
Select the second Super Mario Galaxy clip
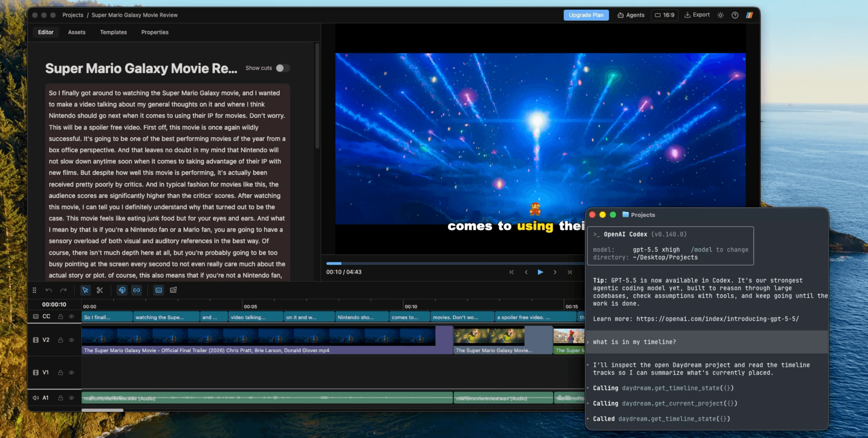tap(503, 340)
